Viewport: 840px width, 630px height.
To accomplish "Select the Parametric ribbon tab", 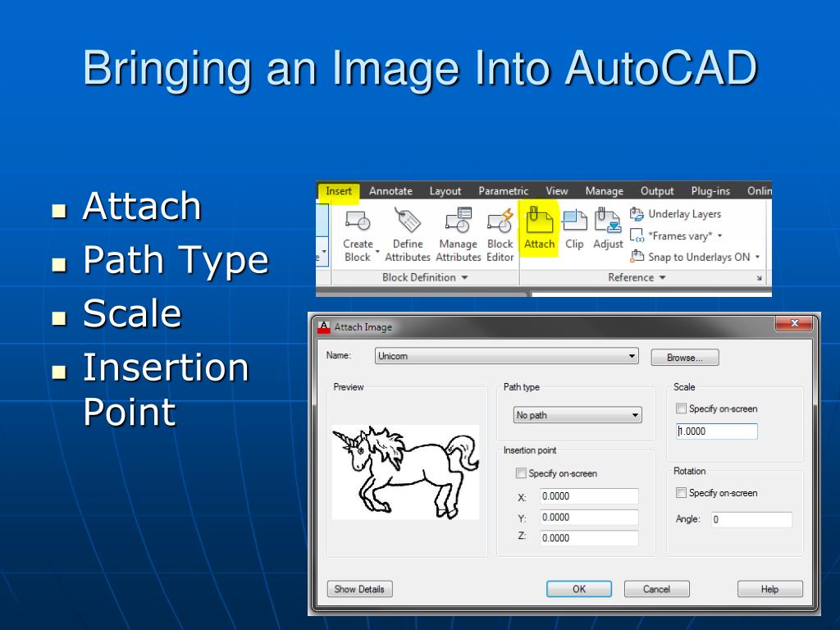I will click(x=503, y=191).
